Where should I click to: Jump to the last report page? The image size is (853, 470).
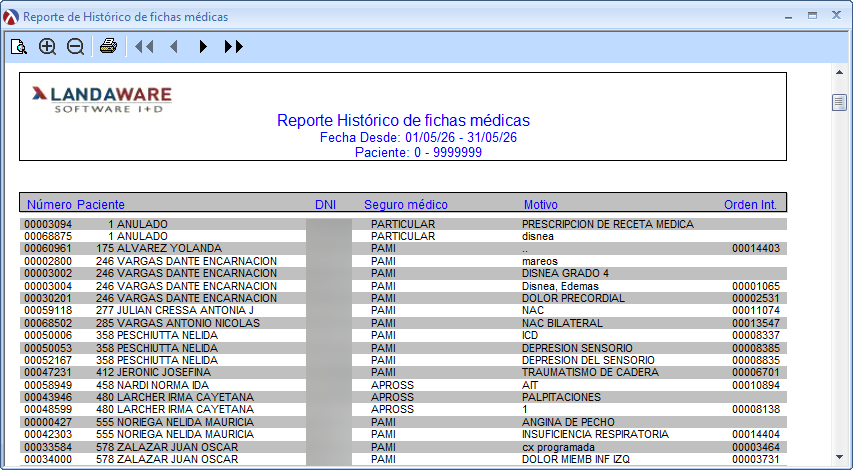pyautogui.click(x=234, y=47)
